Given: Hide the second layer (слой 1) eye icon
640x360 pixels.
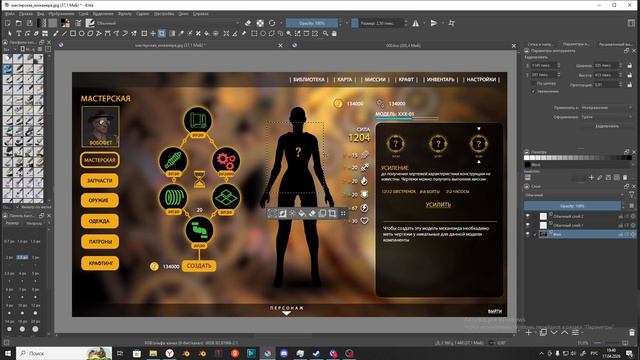Looking at the screenshot, I should pyautogui.click(x=528, y=225).
